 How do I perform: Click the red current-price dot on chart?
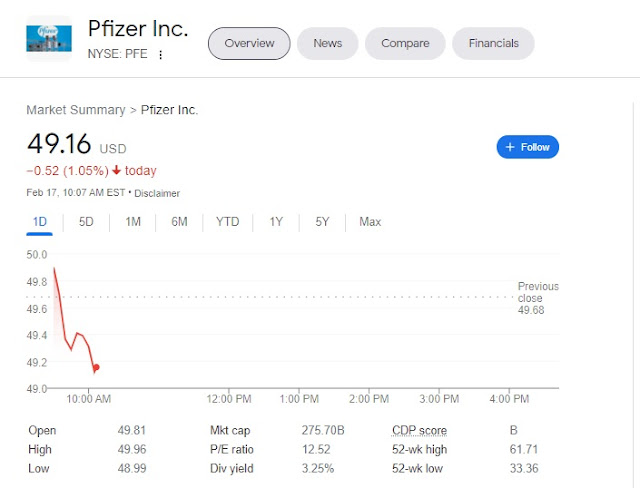click(x=96, y=367)
